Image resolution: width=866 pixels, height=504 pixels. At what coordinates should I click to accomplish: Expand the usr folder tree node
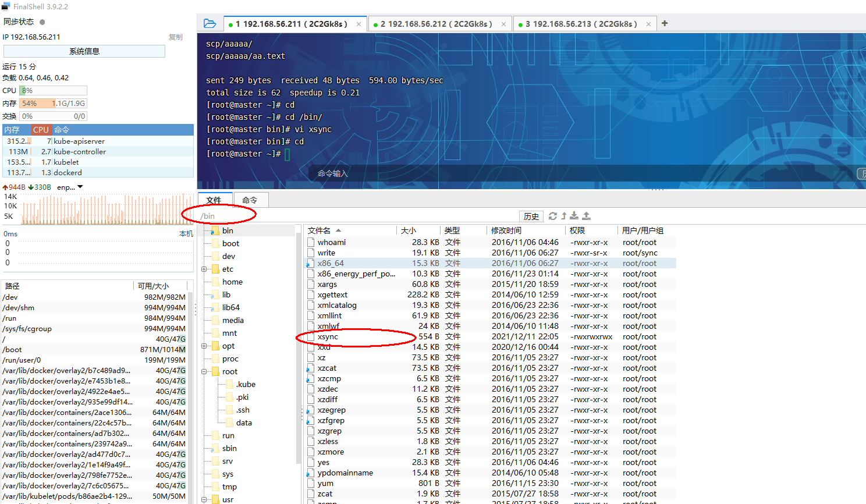click(x=204, y=499)
